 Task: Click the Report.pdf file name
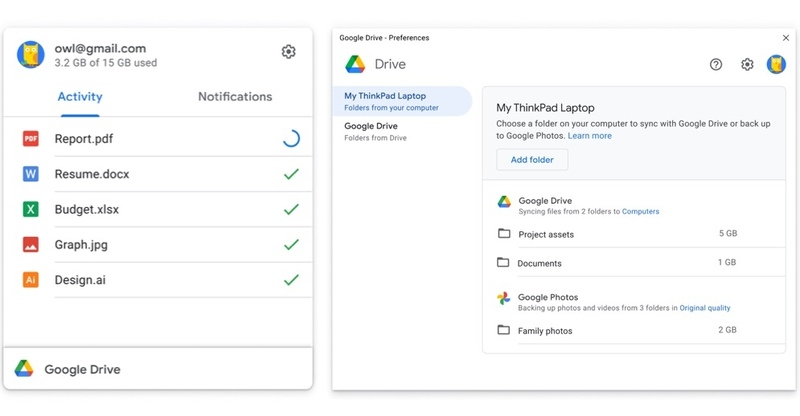point(84,139)
